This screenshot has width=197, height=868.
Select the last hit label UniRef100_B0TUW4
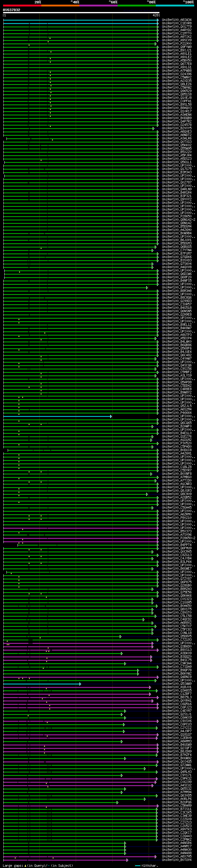[x=177, y=860]
